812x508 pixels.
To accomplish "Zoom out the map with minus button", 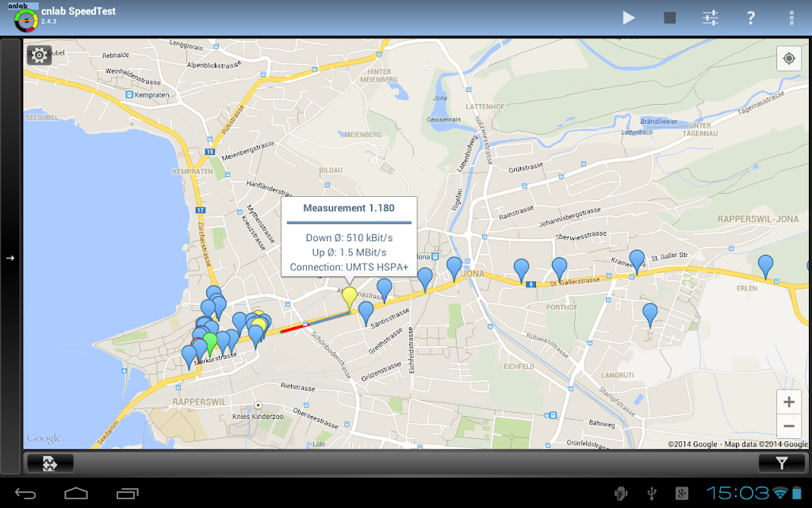I will pos(789,426).
